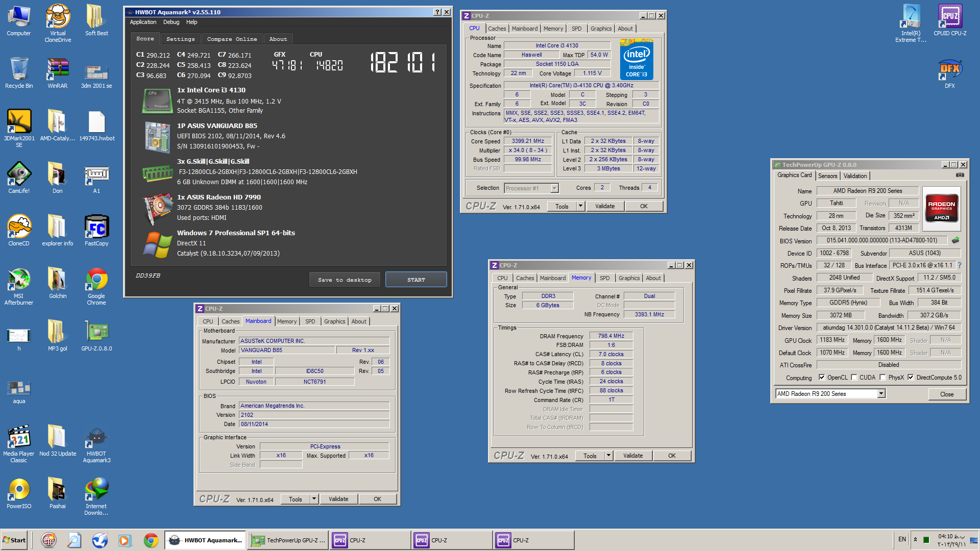Click HWBOT Aquamark taskbar button
The image size is (980, 551).
click(206, 540)
